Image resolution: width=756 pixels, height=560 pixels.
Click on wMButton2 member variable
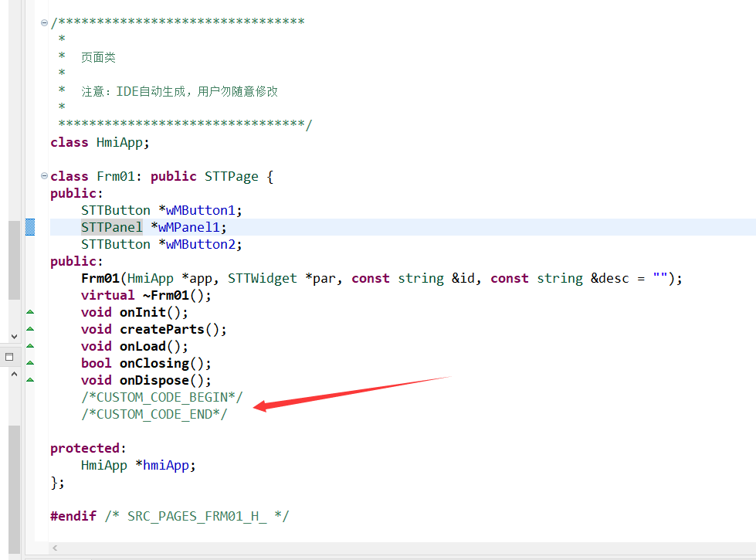(200, 244)
